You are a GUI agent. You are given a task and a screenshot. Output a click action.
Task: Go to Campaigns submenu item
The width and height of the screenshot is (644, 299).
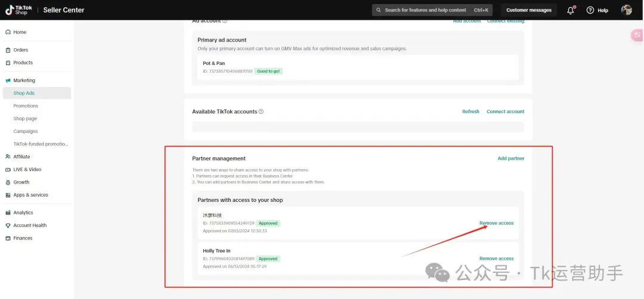coord(26,131)
